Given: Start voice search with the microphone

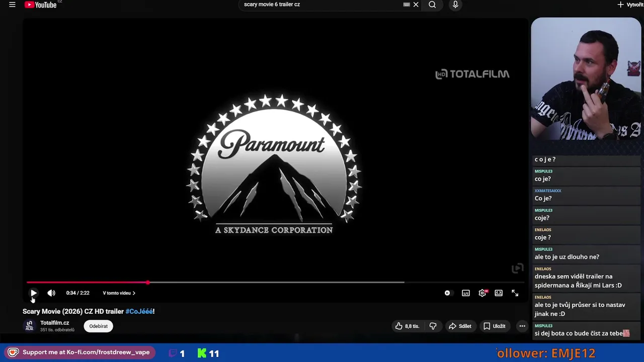Looking at the screenshot, I should [455, 5].
